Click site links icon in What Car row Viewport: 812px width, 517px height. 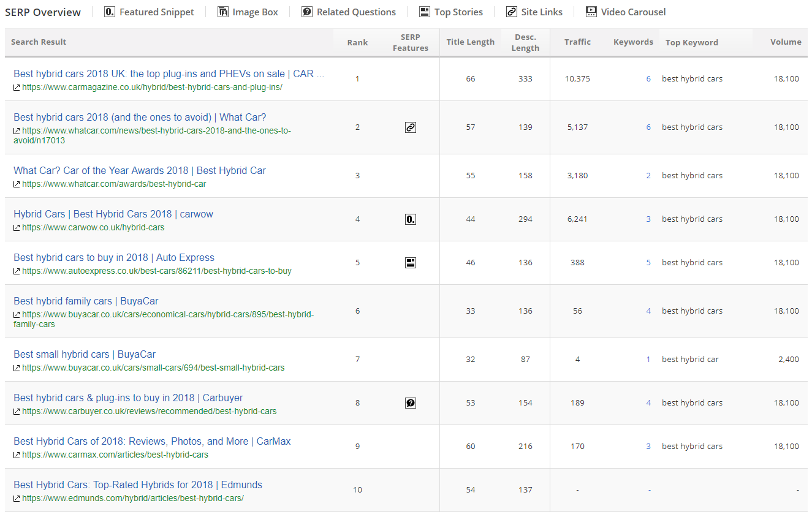[411, 127]
